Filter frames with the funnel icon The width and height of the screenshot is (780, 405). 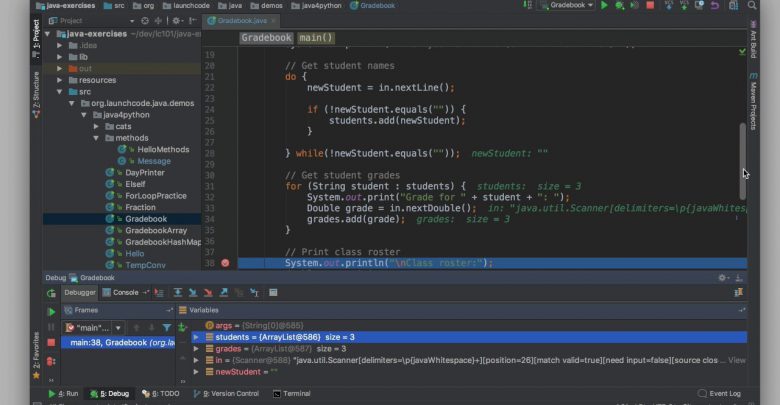167,327
